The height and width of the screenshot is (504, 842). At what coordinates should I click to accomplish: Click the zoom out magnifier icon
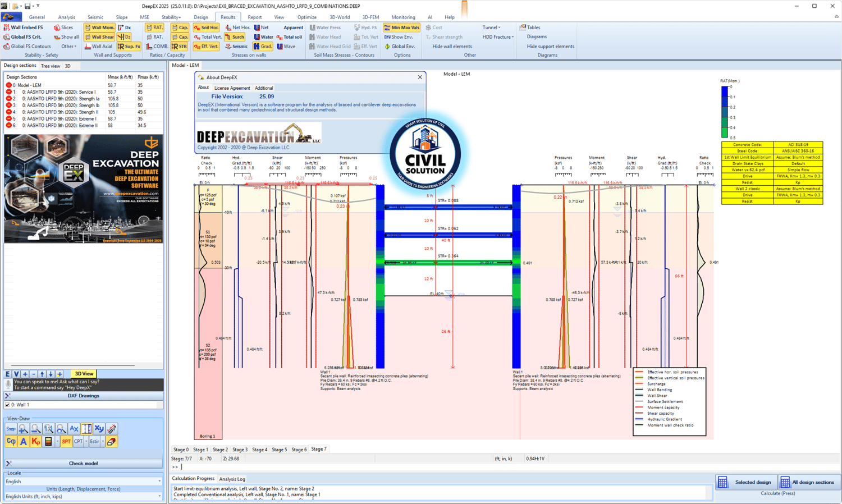click(x=36, y=429)
